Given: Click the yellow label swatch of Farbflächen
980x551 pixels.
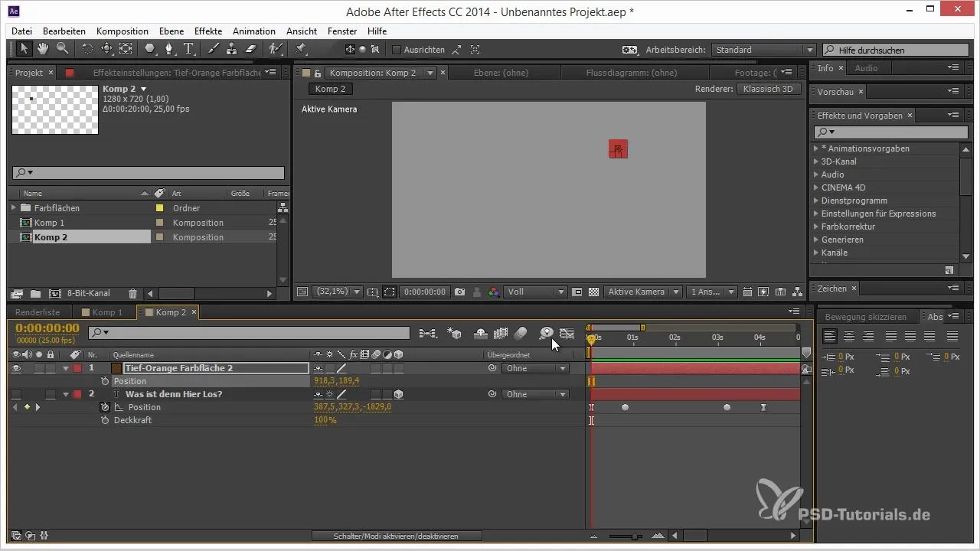Looking at the screenshot, I should coord(160,207).
